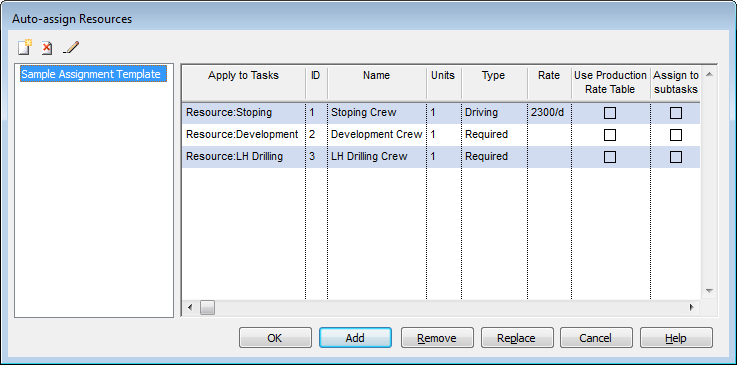
Task: Click the Replace button
Action: coord(516,338)
